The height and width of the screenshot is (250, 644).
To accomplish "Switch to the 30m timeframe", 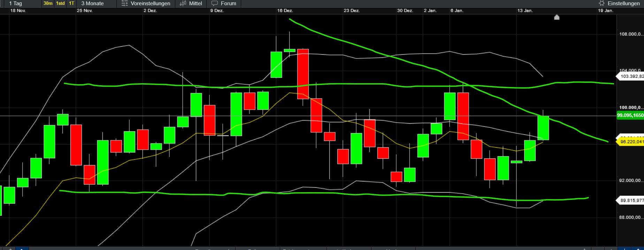I will (x=48, y=3).
